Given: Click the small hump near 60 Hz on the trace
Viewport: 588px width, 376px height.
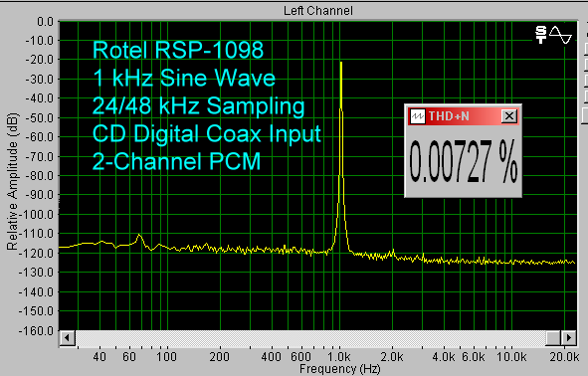Looking at the screenshot, I should (139, 236).
